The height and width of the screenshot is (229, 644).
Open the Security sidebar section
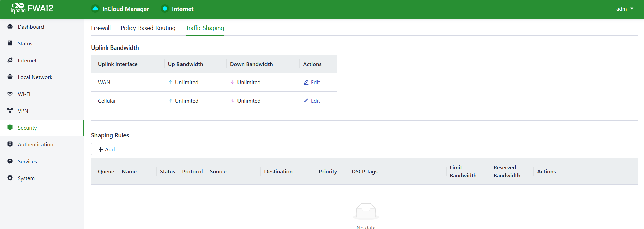(27, 128)
